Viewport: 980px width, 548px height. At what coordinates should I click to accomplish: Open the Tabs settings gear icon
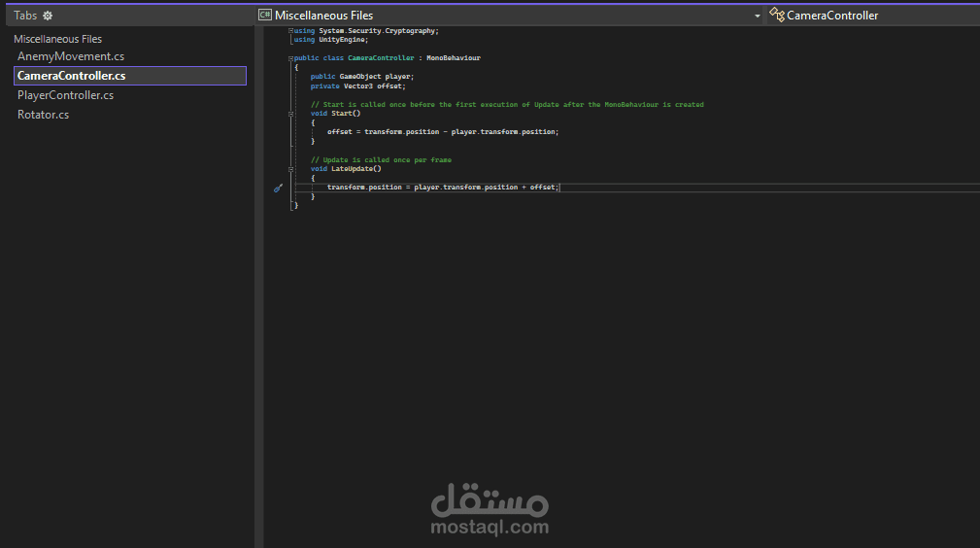pos(48,16)
